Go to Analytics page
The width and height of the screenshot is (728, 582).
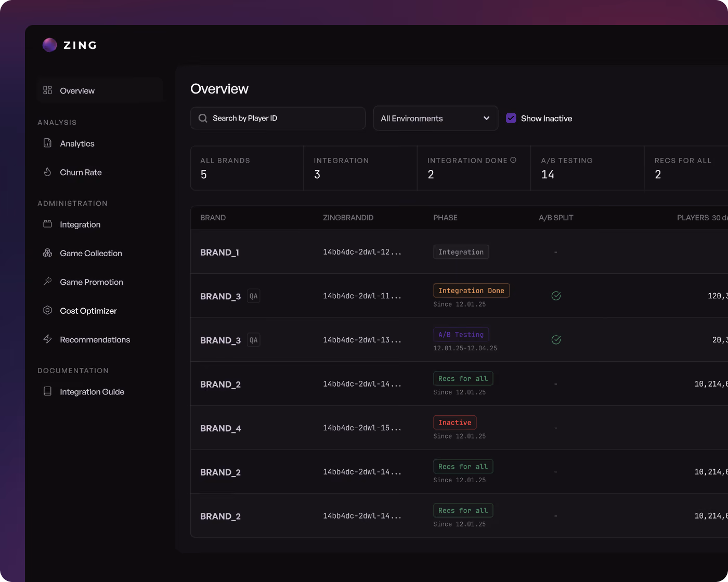tap(77, 143)
